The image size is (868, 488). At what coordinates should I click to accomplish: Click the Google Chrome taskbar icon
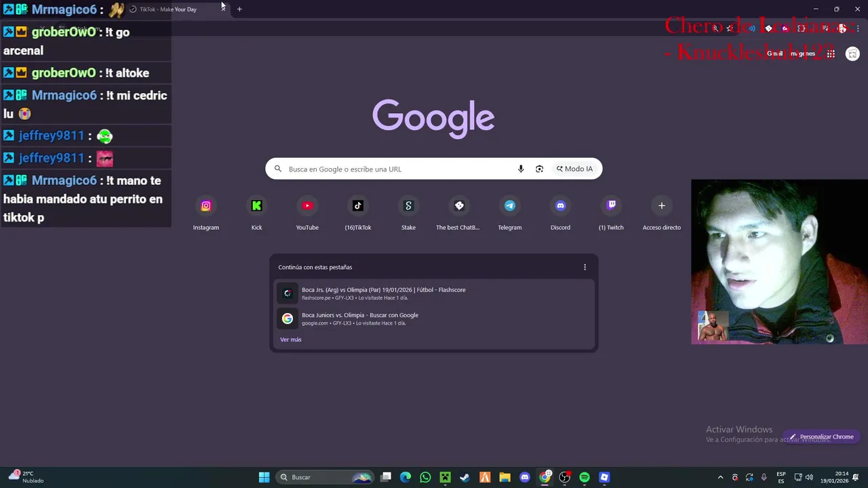click(x=545, y=477)
